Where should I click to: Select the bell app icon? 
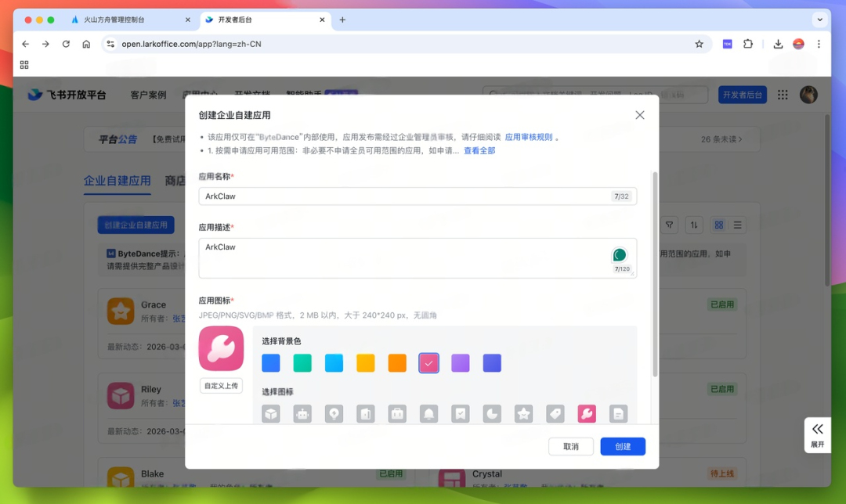pos(429,414)
